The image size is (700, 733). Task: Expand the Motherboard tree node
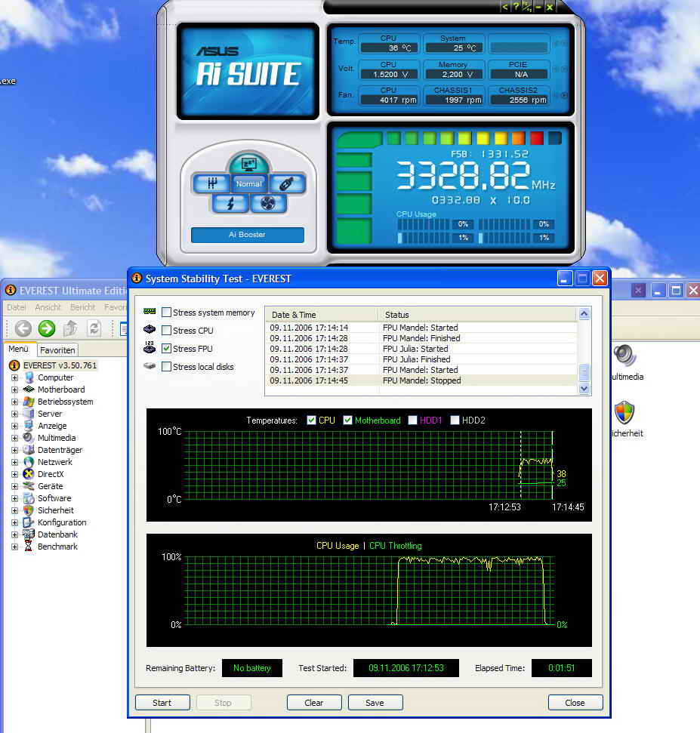tap(14, 390)
